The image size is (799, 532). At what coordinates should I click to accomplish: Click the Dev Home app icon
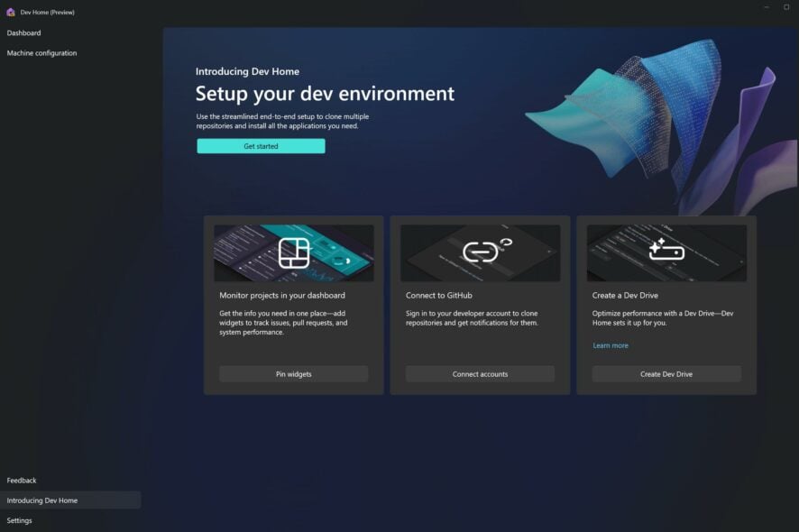click(x=9, y=12)
